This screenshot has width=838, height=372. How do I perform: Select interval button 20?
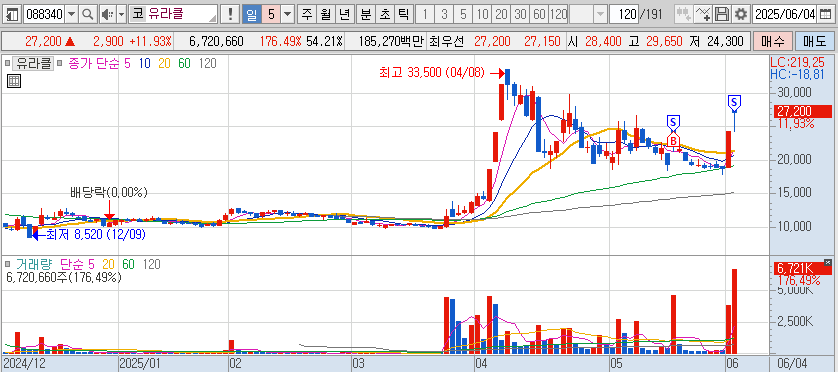501,14
